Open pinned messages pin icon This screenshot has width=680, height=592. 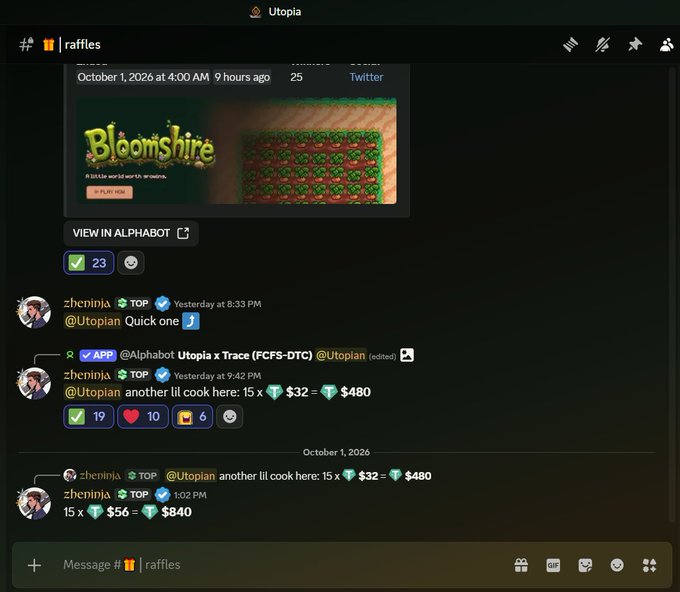[x=635, y=44]
